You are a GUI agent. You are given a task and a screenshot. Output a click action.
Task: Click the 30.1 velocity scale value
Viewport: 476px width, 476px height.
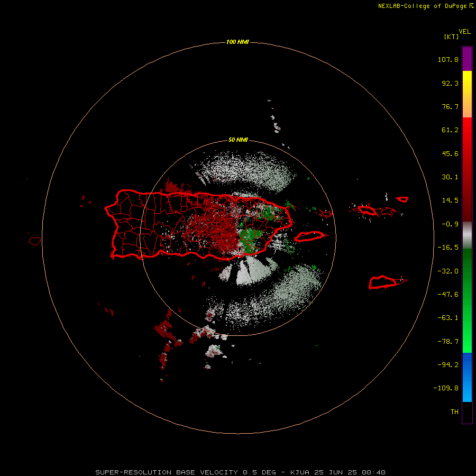click(x=450, y=177)
